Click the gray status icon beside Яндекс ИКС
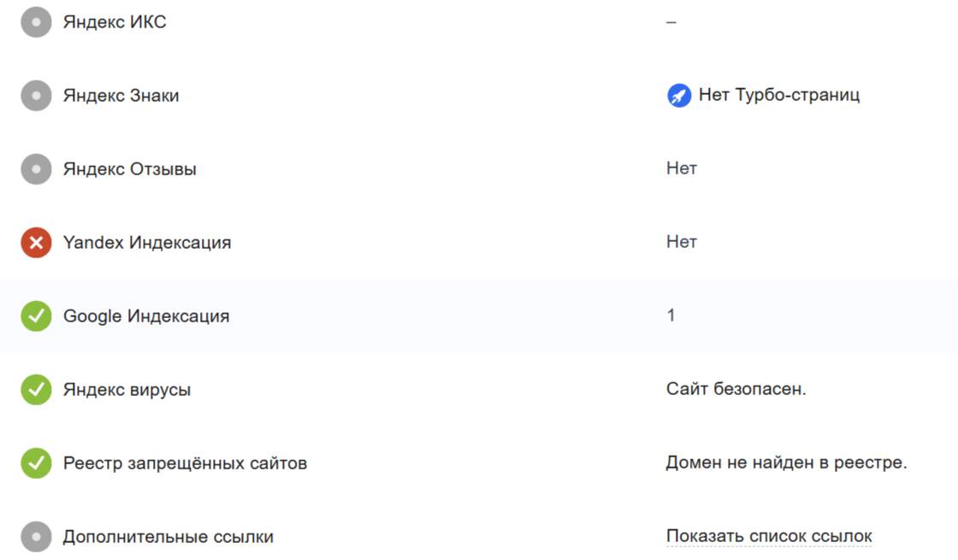The height and width of the screenshot is (560, 958). [x=36, y=22]
